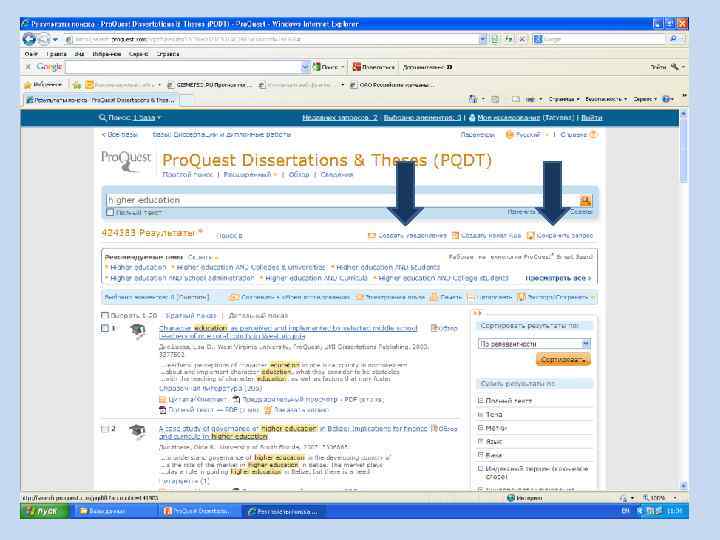Viewport: 720px width, 540px height.
Task: Open the address bar history dropdown arrow
Action: tap(483, 39)
